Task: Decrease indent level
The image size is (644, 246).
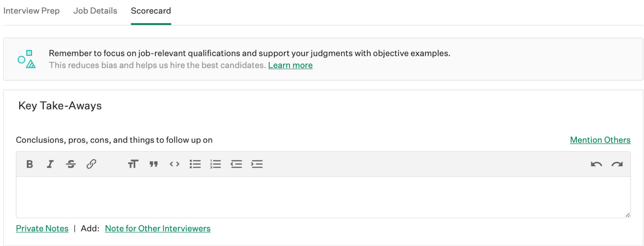Action: (236, 164)
